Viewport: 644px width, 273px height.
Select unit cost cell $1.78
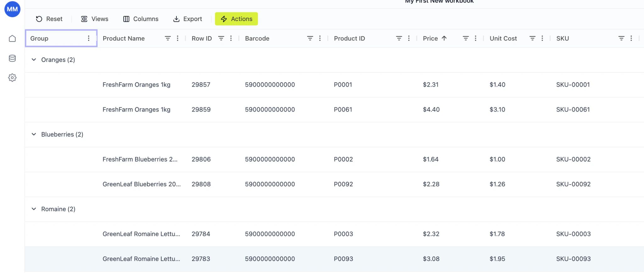[x=497, y=234]
